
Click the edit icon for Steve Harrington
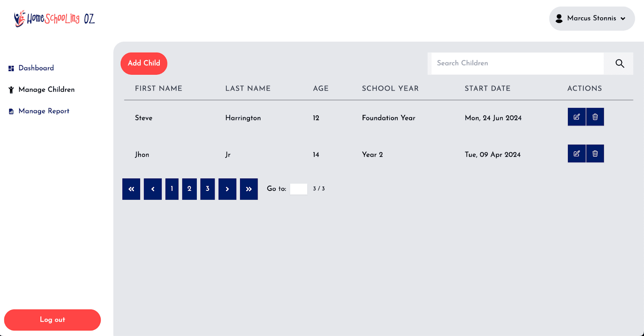pyautogui.click(x=576, y=117)
